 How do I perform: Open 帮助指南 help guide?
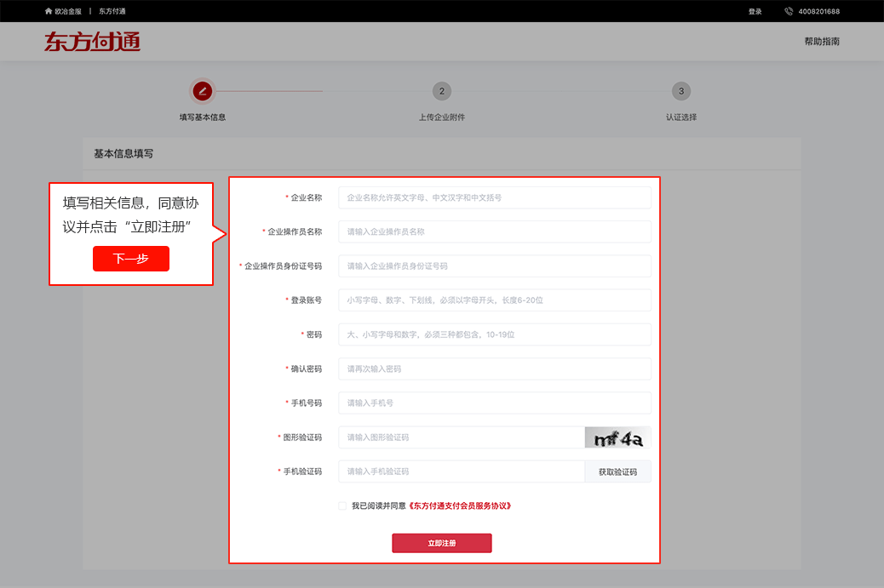pos(822,41)
